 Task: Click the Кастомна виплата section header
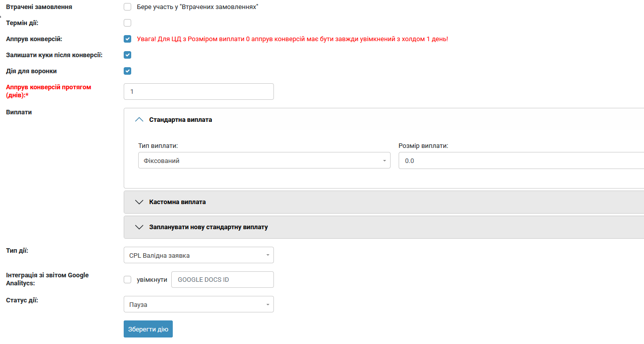(177, 202)
